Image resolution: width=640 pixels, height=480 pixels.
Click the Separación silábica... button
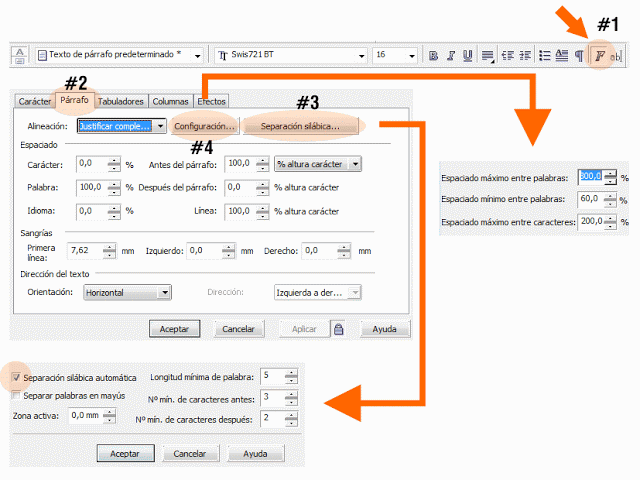click(x=300, y=127)
